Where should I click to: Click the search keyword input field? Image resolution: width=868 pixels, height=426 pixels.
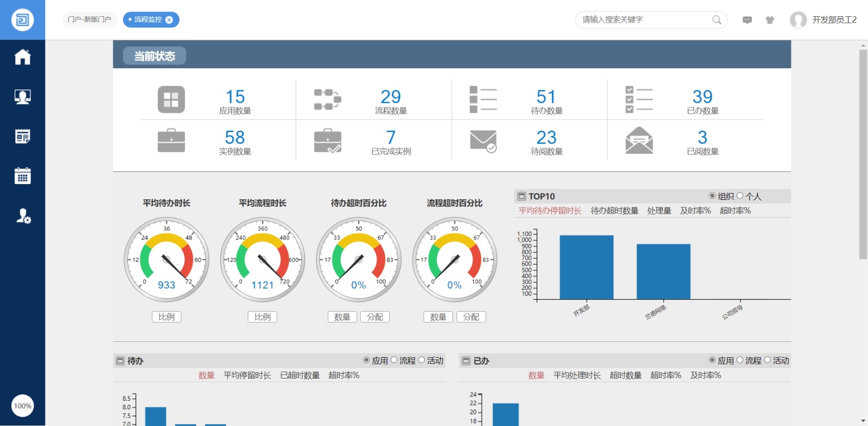(x=643, y=20)
